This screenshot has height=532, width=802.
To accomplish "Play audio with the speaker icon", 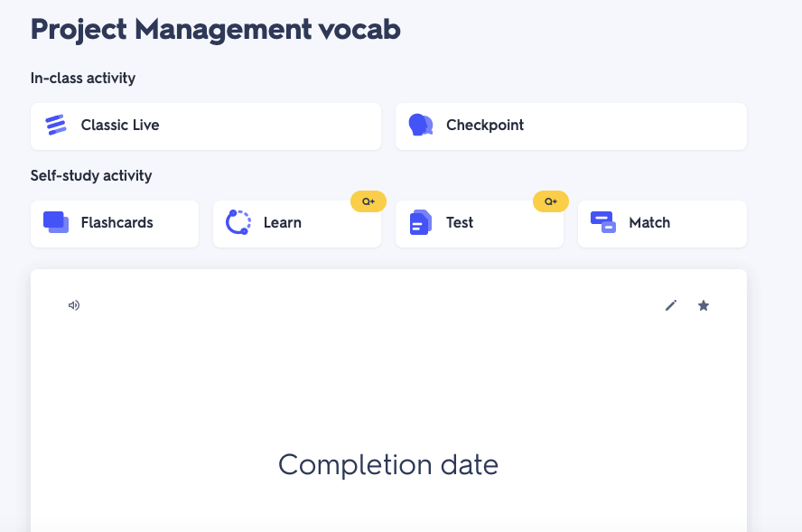I will coord(74,305).
